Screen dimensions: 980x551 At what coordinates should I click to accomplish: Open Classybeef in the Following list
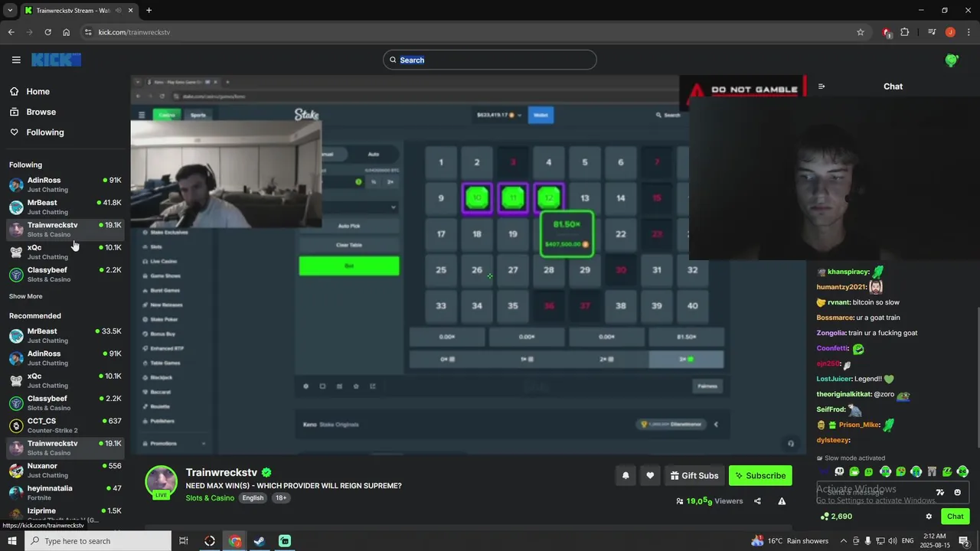click(x=65, y=274)
